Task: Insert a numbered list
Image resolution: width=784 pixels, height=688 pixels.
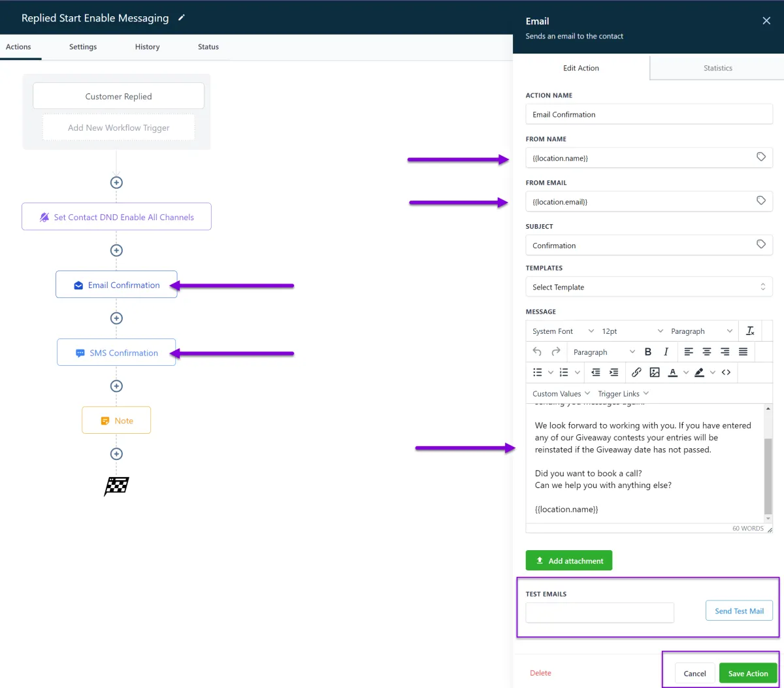Action: [564, 372]
